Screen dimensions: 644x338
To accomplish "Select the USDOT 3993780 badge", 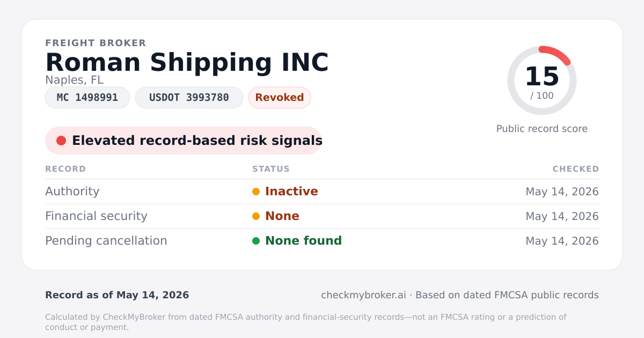I will (189, 98).
